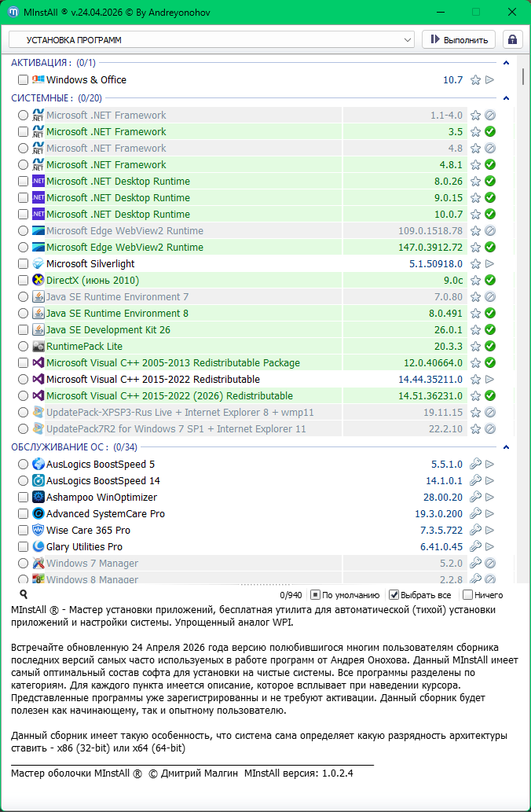Click the star icon for Windows & Office

click(x=475, y=80)
